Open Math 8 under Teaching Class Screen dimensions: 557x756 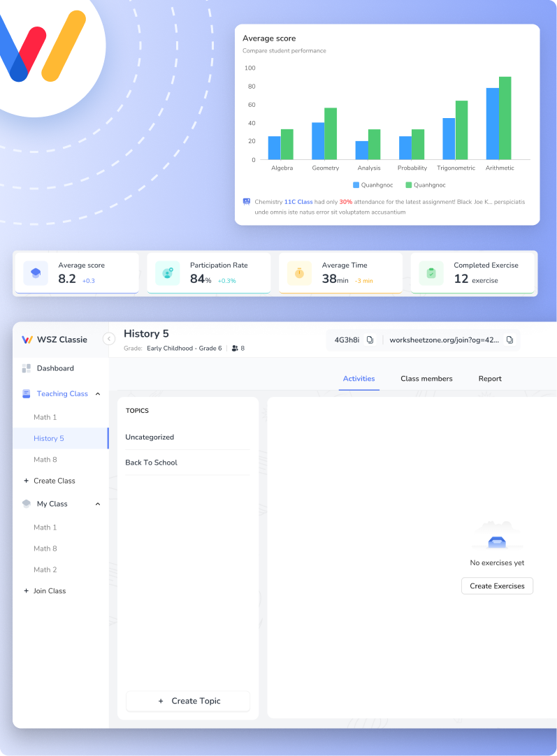pos(45,460)
